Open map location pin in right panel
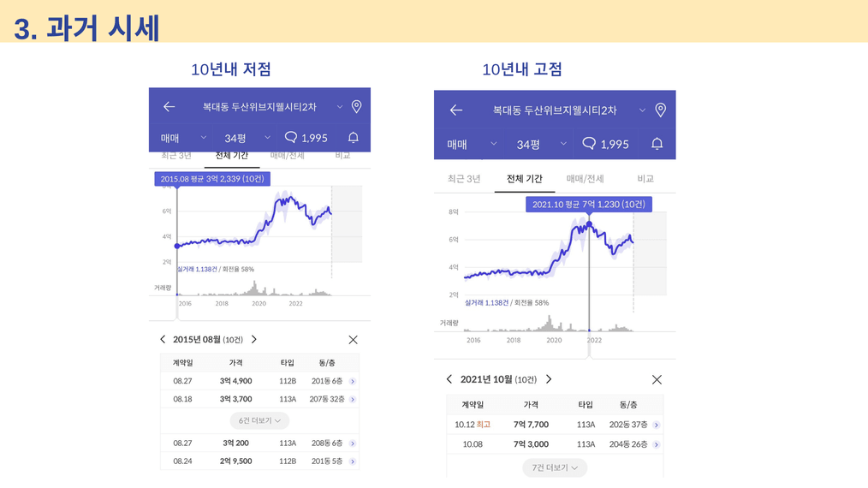 pyautogui.click(x=660, y=110)
